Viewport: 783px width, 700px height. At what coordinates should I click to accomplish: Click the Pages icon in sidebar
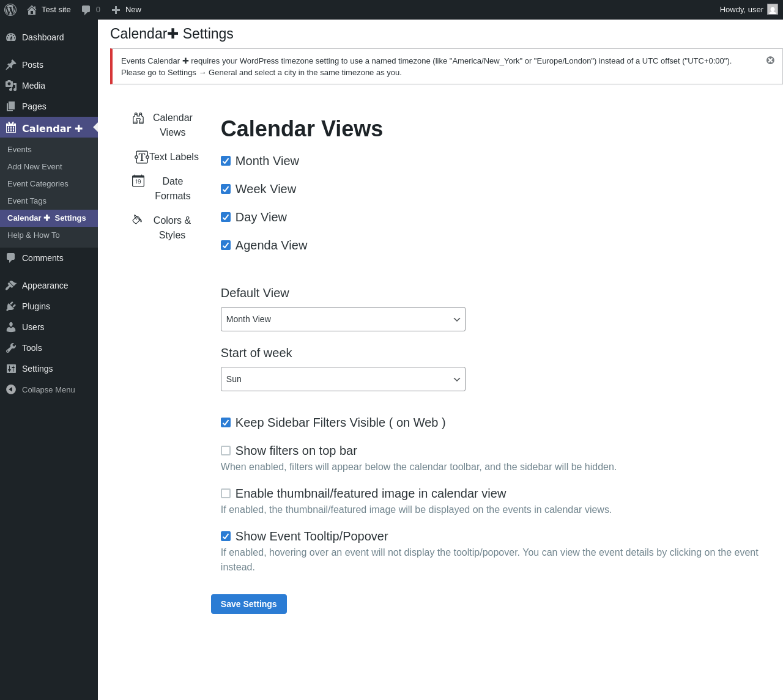point(11,106)
